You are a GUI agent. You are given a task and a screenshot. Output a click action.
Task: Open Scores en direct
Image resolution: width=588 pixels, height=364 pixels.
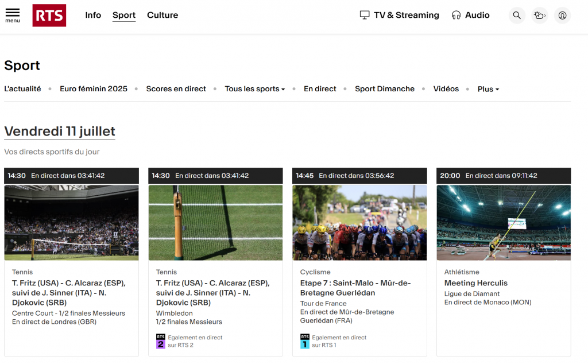tap(176, 89)
